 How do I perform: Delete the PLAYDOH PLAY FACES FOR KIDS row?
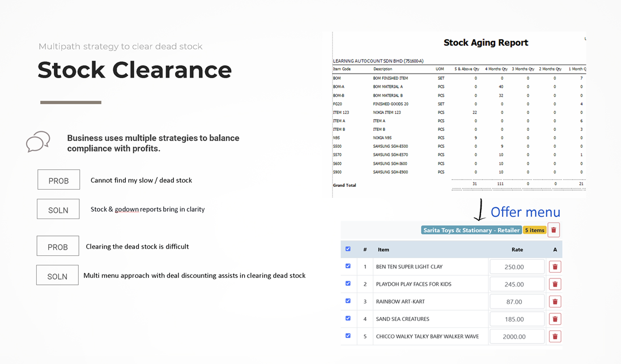coord(555,284)
